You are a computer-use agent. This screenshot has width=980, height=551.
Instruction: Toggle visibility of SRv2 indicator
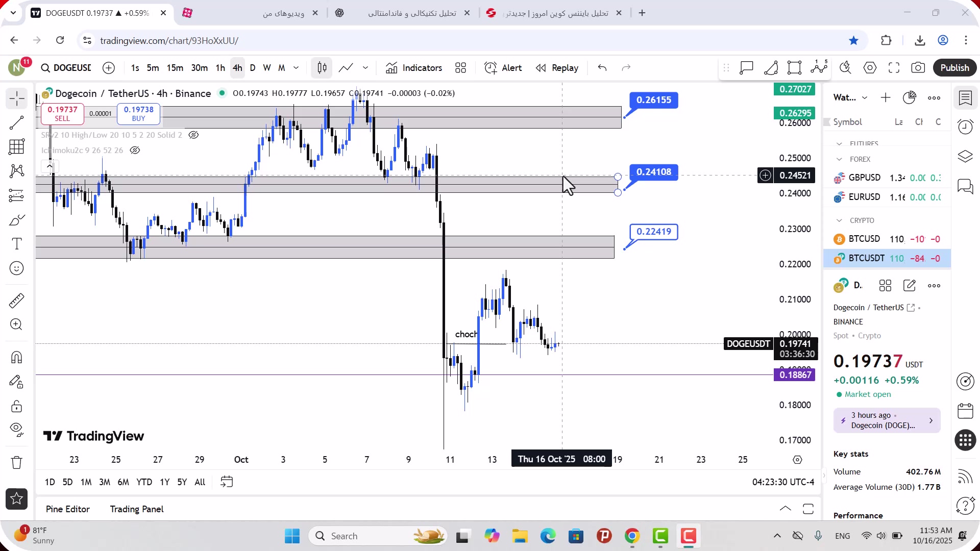(193, 135)
